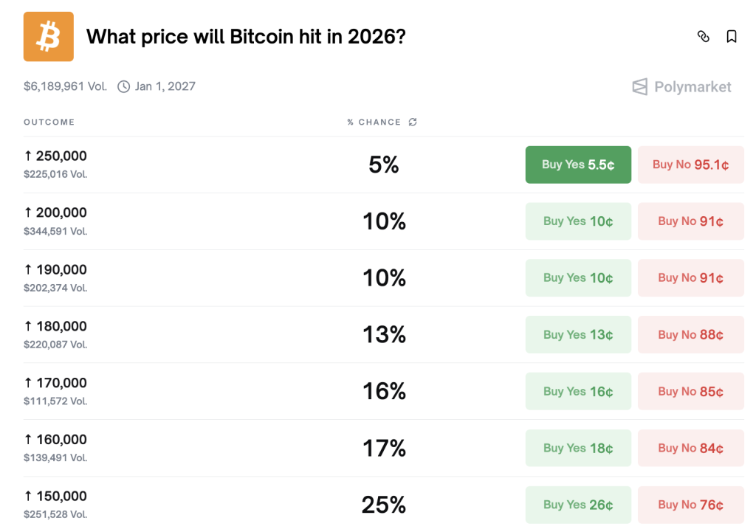Click the Bitcoin logo icon
Viewport: 756px width, 532px height.
[49, 37]
